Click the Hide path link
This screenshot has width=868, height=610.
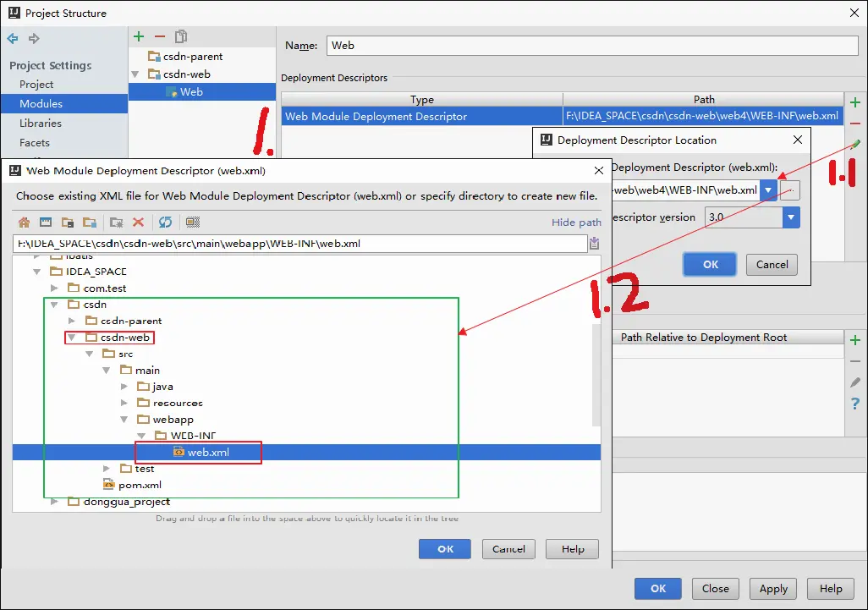pos(576,223)
